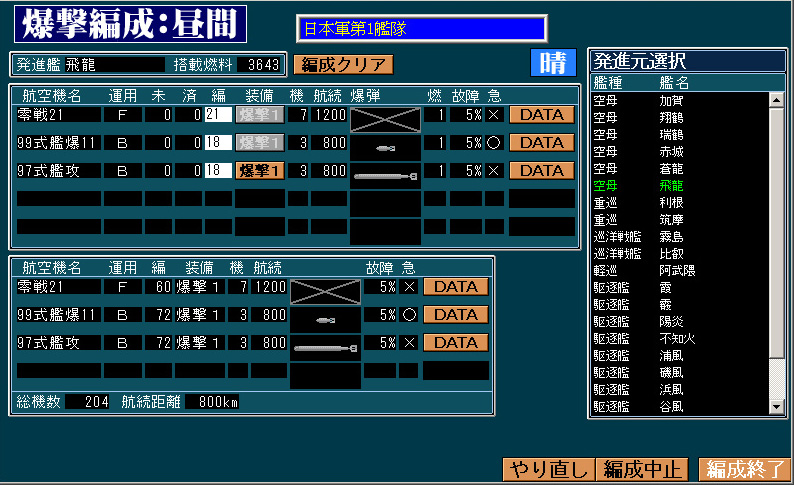Click bomb image for 99式艦爆11 lower row
The width and height of the screenshot is (794, 485).
pos(326,320)
